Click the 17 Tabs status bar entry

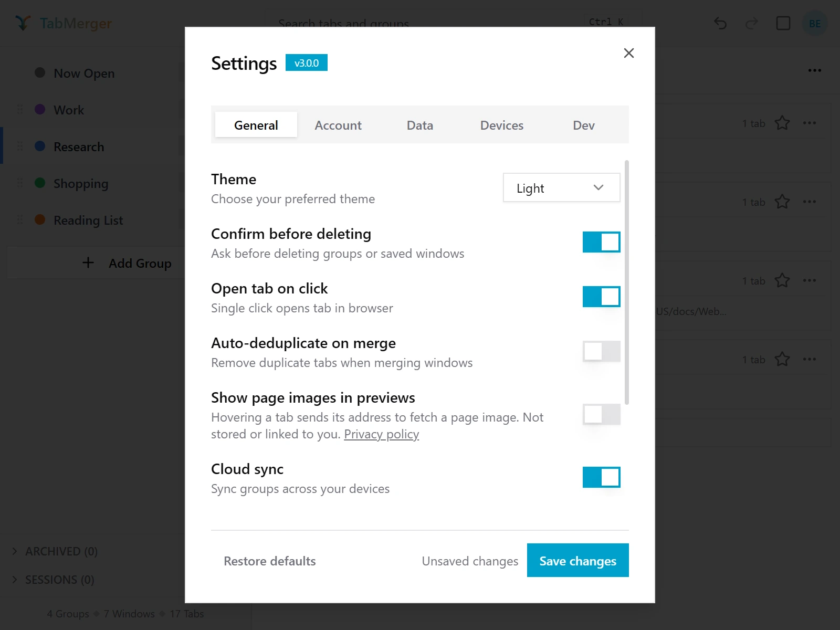(186, 613)
